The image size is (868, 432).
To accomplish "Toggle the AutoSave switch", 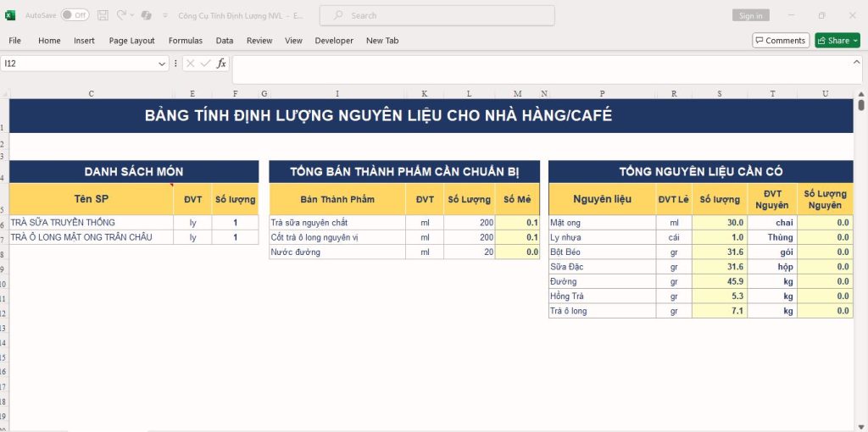I will click(x=75, y=15).
